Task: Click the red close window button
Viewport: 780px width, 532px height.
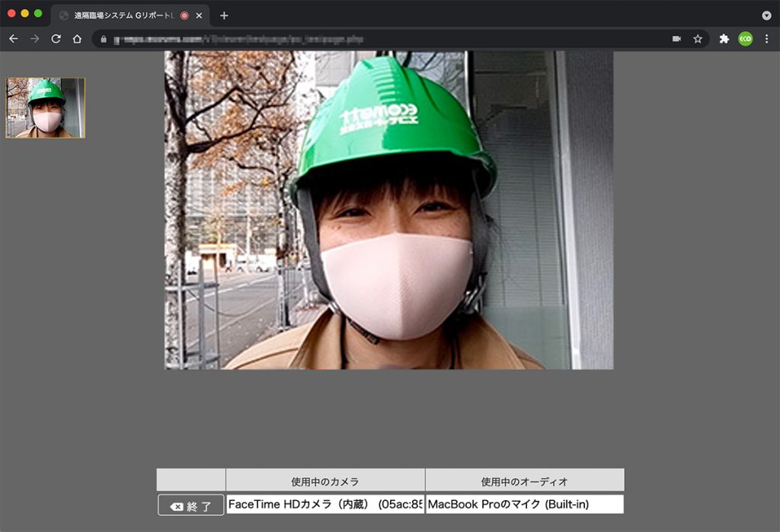Action: pos(12,14)
